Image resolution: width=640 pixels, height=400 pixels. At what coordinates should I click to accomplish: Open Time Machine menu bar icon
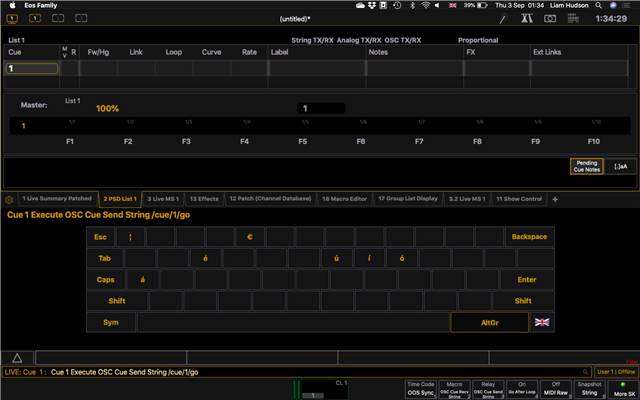pos(397,5)
